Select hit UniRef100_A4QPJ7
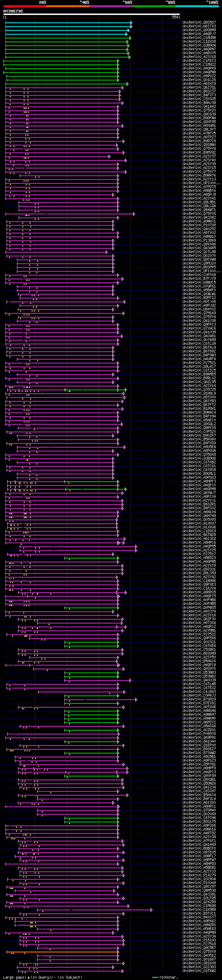222x980 pixels. point(199,34)
